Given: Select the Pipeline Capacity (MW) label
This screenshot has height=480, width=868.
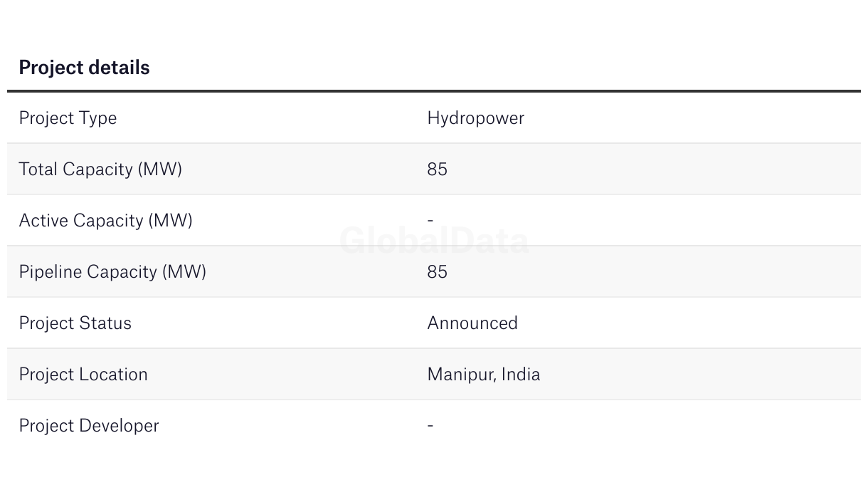Looking at the screenshot, I should (112, 272).
